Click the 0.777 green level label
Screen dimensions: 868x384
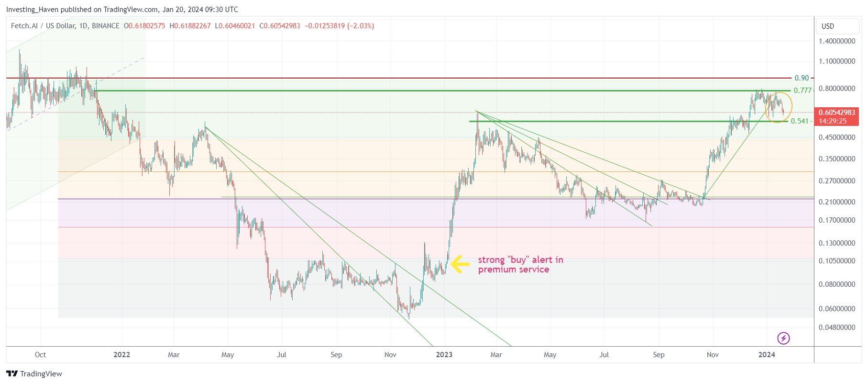[x=803, y=90]
